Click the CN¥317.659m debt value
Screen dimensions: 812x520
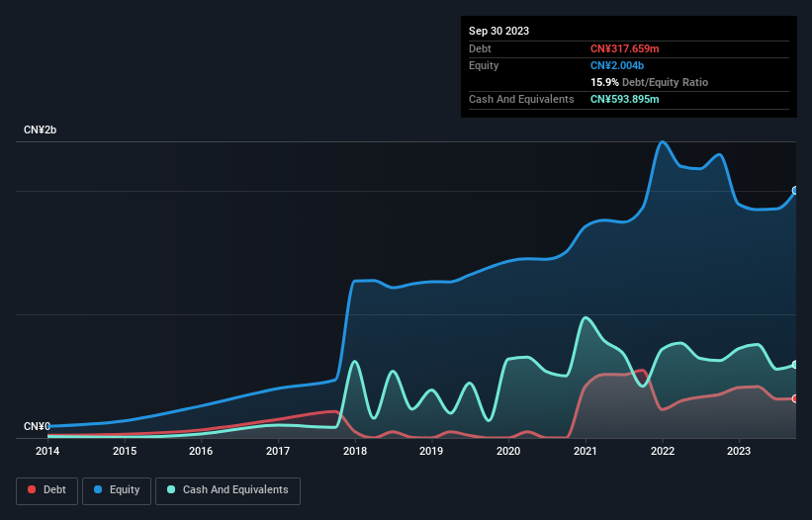tap(624, 48)
